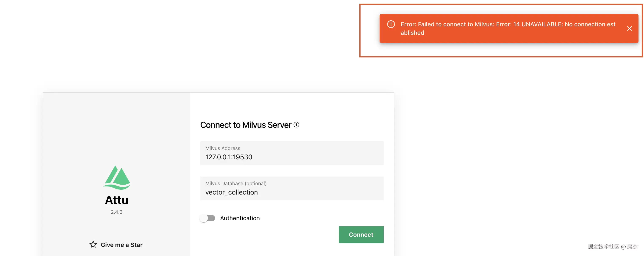Focus the Milvus Database (optional) field

coord(292,188)
